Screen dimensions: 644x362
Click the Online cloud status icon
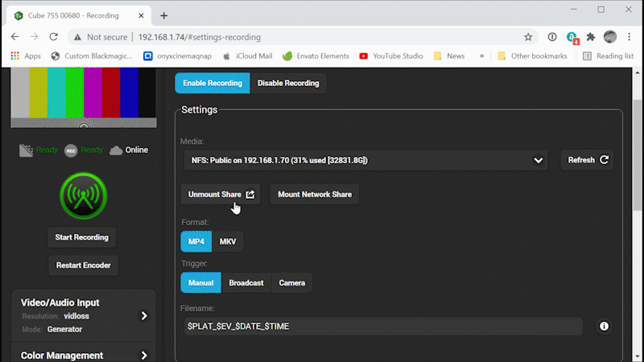[116, 150]
